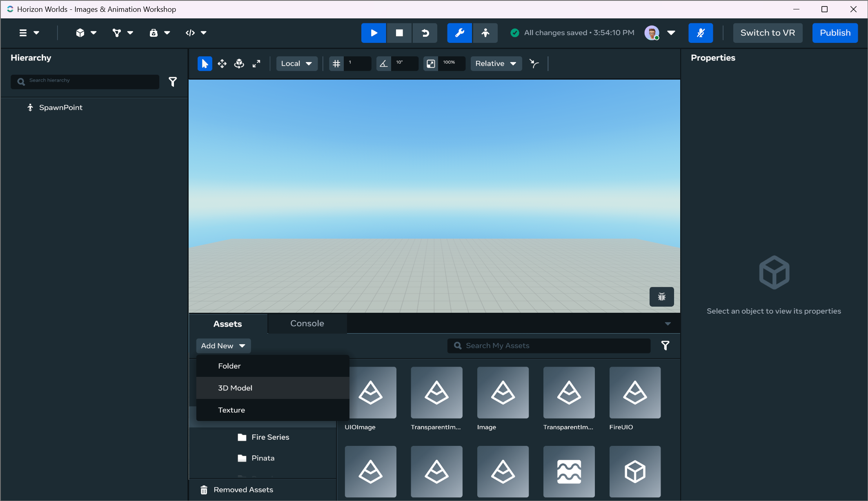Reset the world with the undo arrow
Screen dimensions: 868x501
pos(425,33)
